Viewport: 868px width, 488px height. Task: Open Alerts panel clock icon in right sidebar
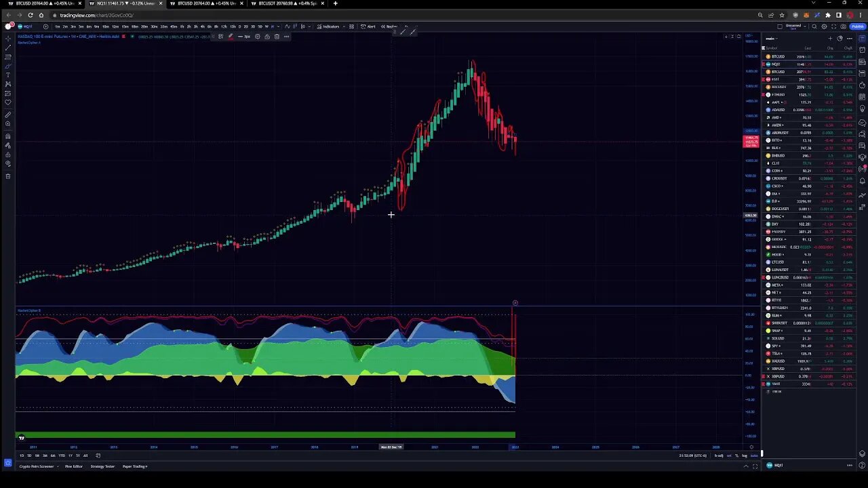[x=862, y=49]
